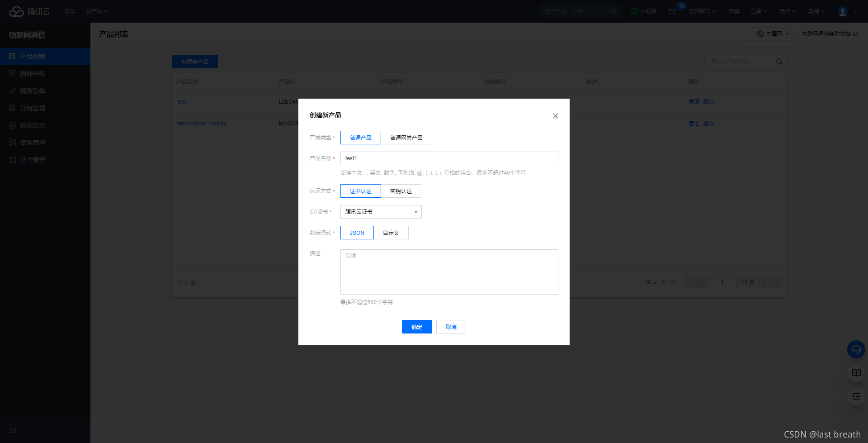Open the CA证书 dropdown showing 腾讯云证书

coord(381,212)
